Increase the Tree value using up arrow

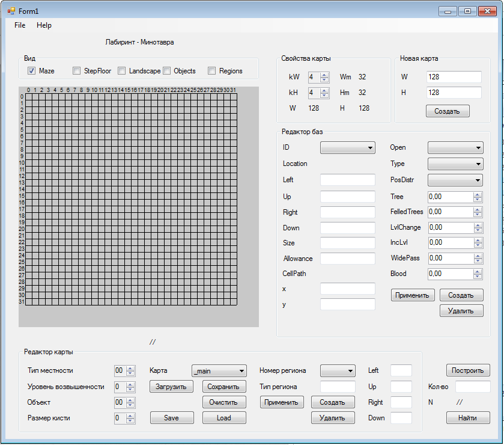pyautogui.click(x=478, y=194)
